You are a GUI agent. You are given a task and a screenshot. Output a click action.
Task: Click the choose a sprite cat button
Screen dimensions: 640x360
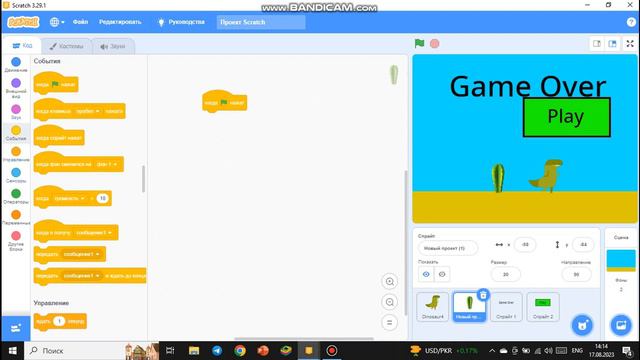point(582,325)
